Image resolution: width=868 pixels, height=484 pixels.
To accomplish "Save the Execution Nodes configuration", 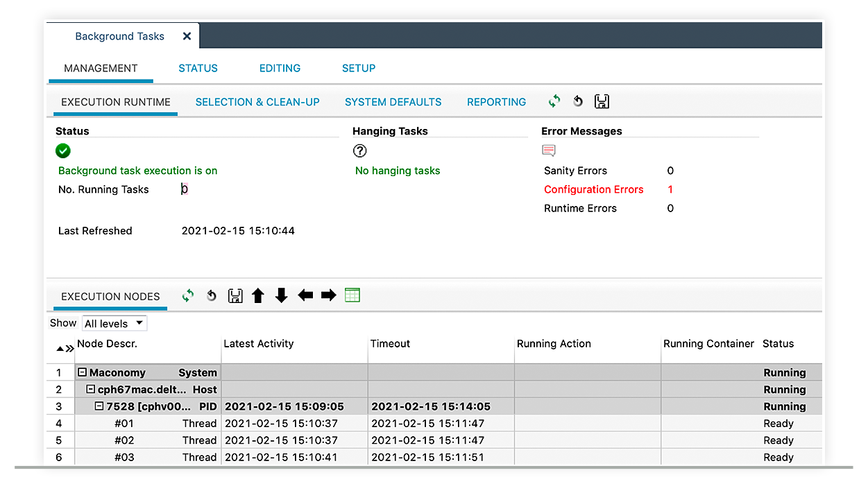I will (x=235, y=295).
